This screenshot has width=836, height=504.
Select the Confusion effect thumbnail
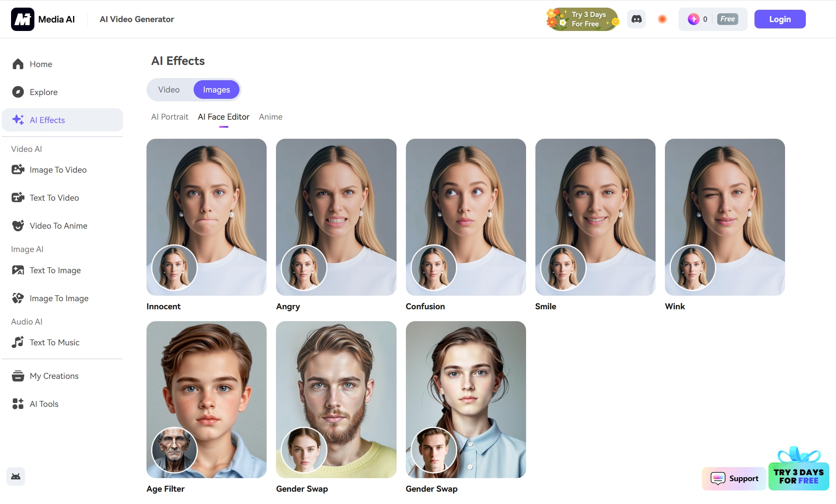tap(466, 217)
